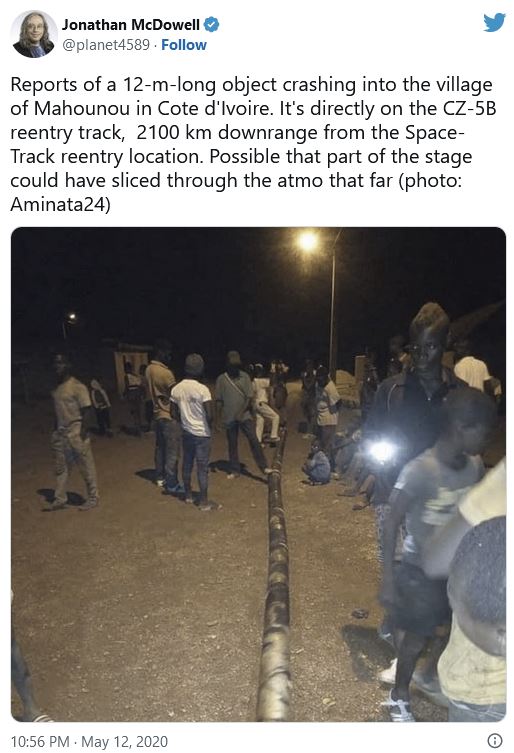514x753 pixels.
Task: Click the bright streetlight in the photo
Action: (x=307, y=240)
